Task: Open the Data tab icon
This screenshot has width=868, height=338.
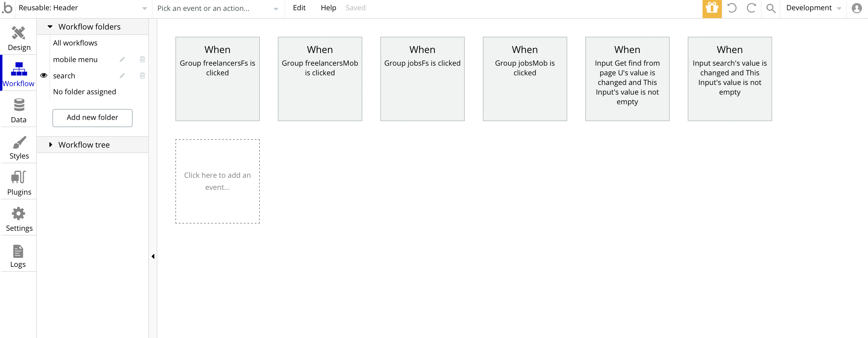Action: tap(19, 105)
